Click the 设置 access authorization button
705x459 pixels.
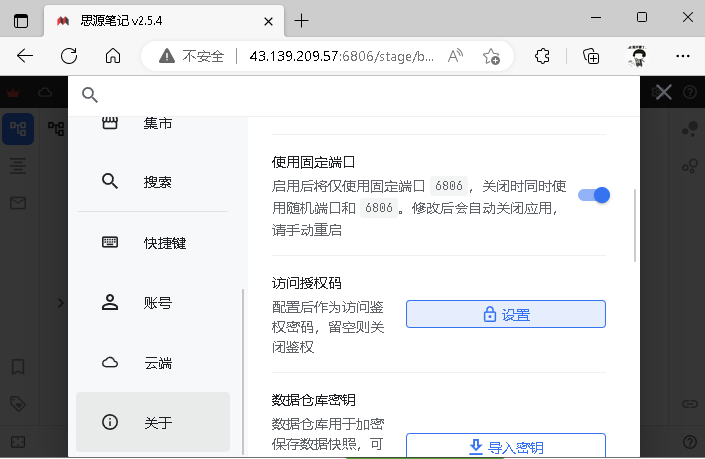point(506,314)
